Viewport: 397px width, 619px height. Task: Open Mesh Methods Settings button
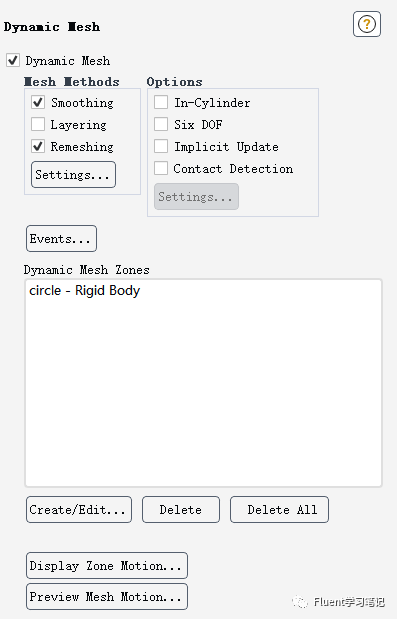click(73, 174)
